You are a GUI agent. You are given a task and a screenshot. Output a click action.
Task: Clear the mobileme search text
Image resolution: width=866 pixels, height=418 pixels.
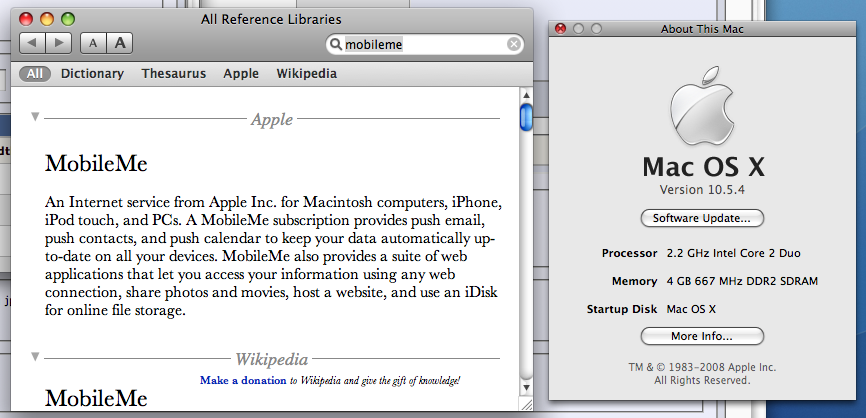(514, 44)
